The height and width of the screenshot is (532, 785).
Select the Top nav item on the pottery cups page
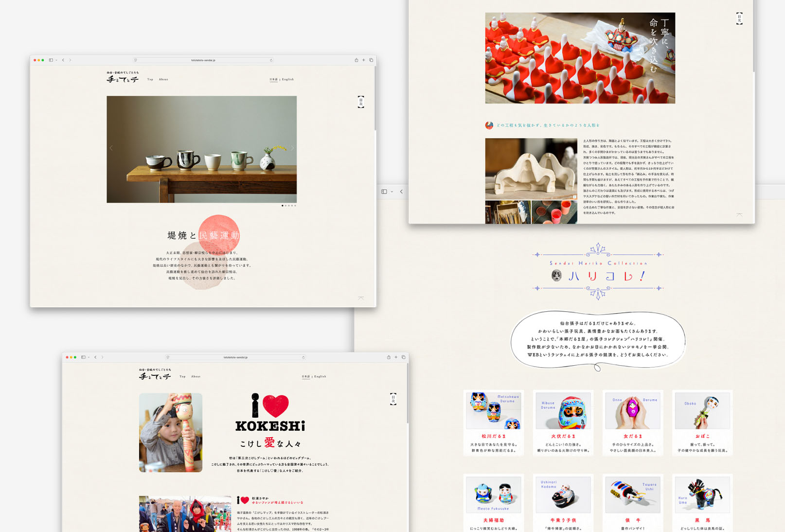pyautogui.click(x=150, y=79)
